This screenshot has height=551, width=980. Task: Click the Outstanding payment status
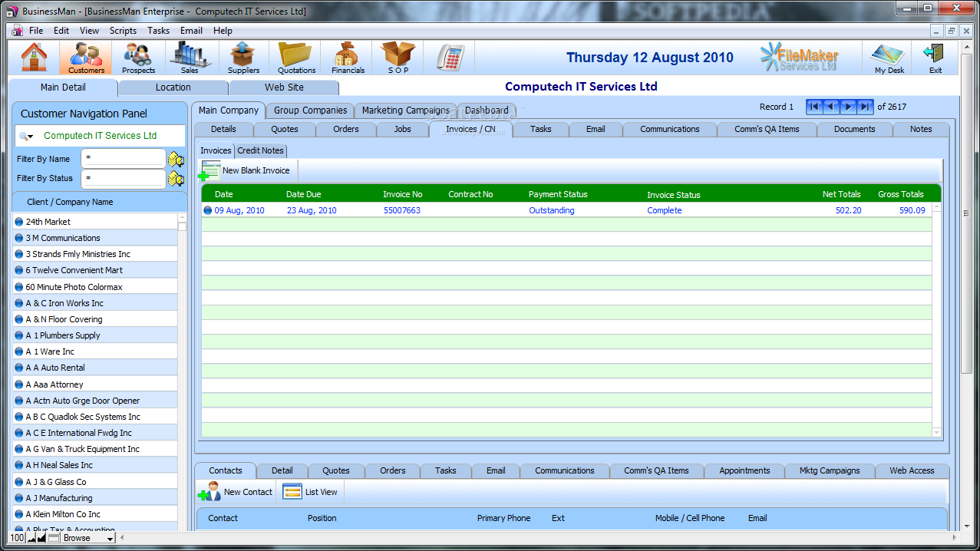tap(552, 210)
